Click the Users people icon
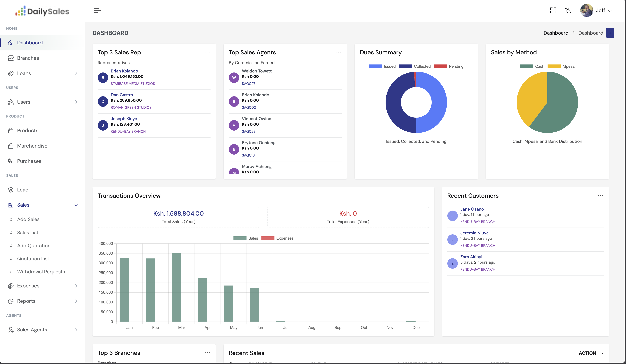Screen dimensions: 626x364 [11, 102]
